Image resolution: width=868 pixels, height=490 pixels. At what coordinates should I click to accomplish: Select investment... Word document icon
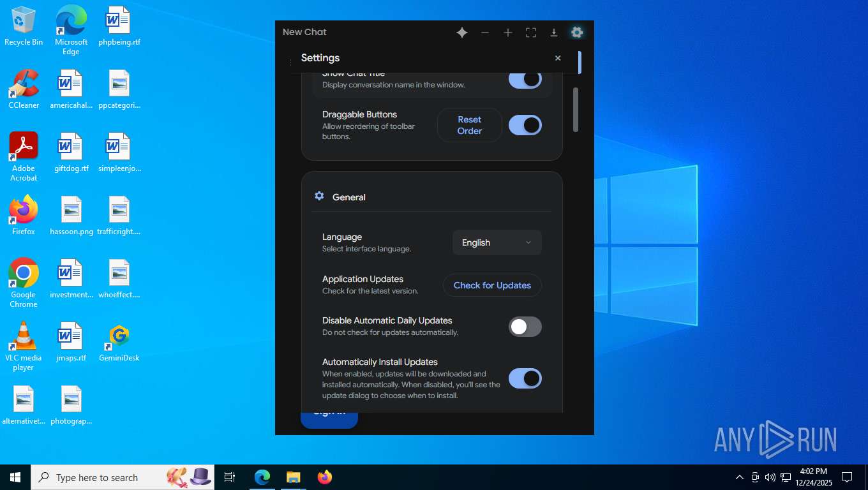[x=71, y=279]
